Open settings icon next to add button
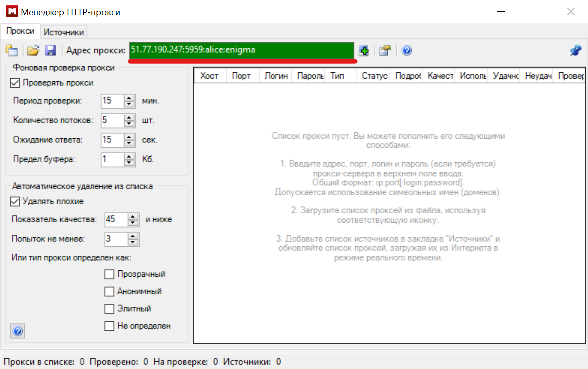 click(384, 50)
